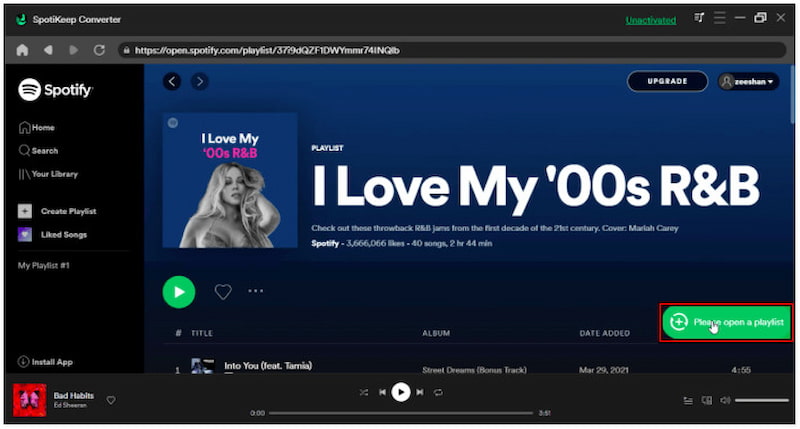Click Install App in the sidebar
The image size is (800, 429).
click(45, 362)
